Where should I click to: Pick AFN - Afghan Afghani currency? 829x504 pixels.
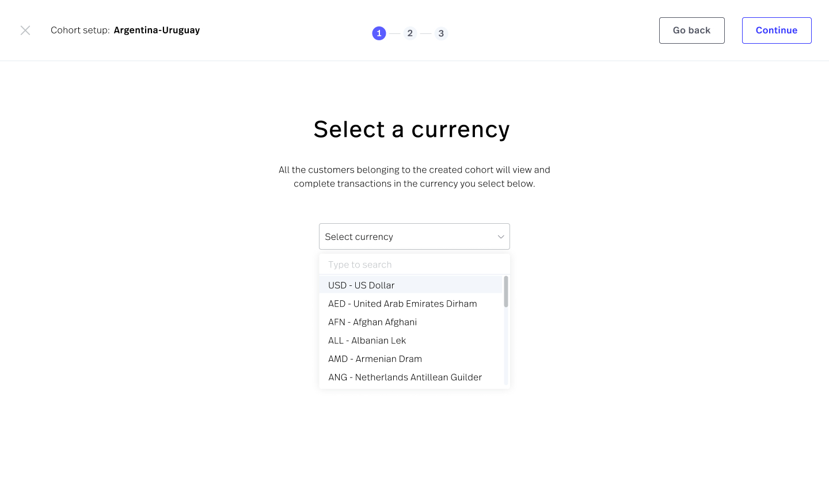pos(372,322)
